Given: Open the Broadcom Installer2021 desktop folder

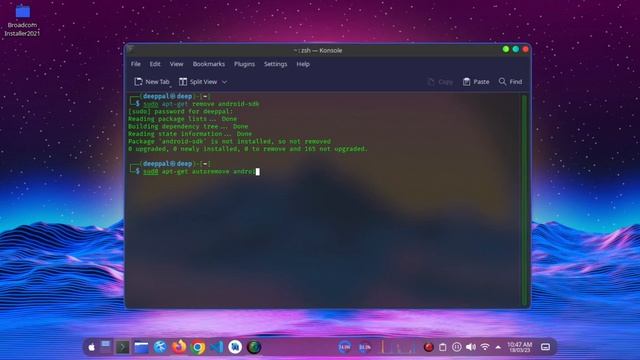Looking at the screenshot, I should [x=22, y=20].
